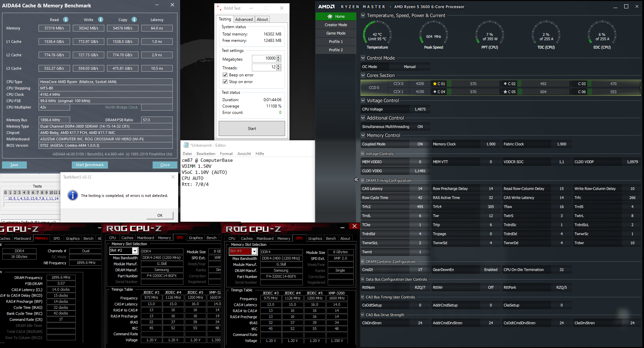Image resolution: width=644 pixels, height=348 pixels.
Task: Open the About tab in RAM Test
Action: [262, 19]
